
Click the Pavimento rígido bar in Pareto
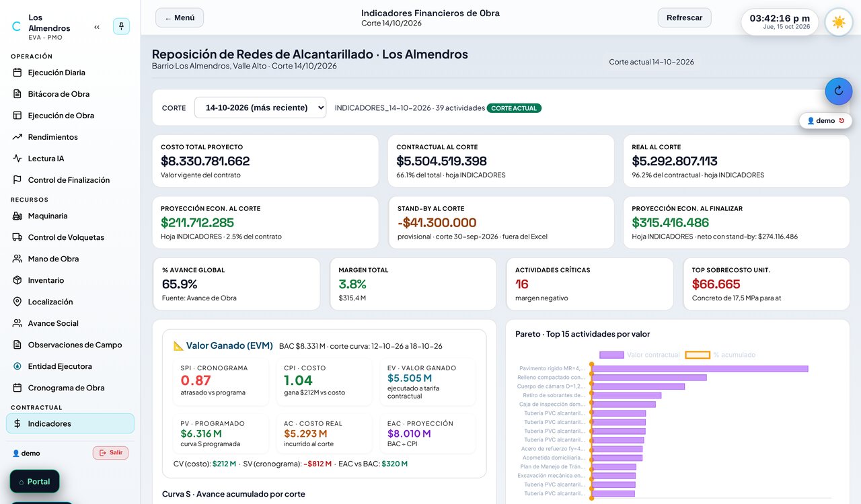point(700,368)
